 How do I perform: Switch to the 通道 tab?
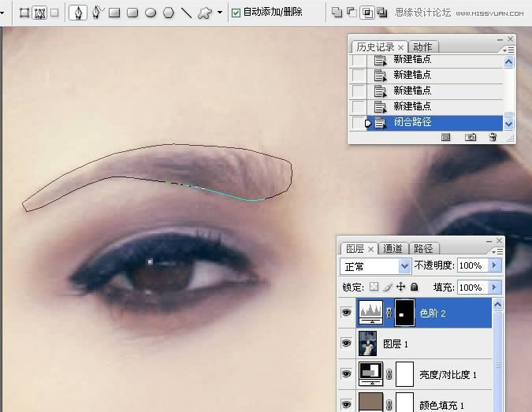point(392,248)
